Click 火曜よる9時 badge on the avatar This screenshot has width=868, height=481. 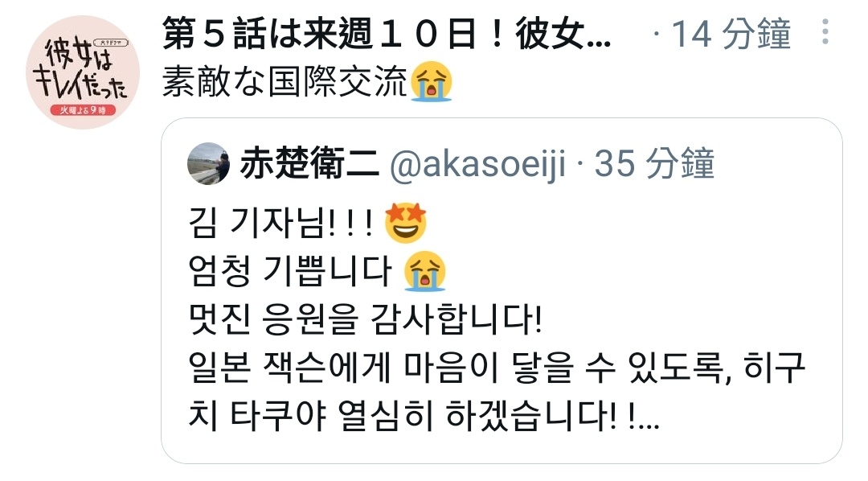point(83,109)
